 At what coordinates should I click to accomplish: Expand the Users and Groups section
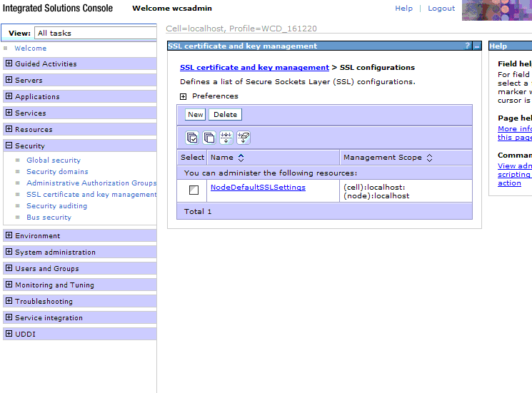9,268
